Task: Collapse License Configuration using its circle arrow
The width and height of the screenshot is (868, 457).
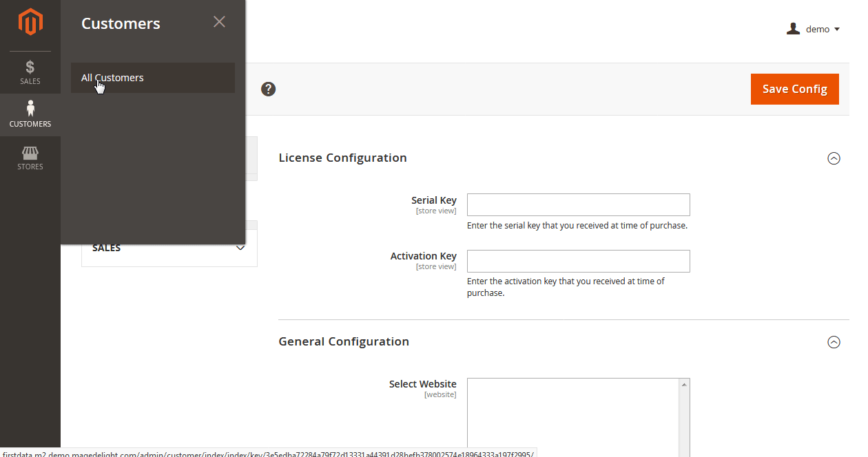Action: pos(834,158)
